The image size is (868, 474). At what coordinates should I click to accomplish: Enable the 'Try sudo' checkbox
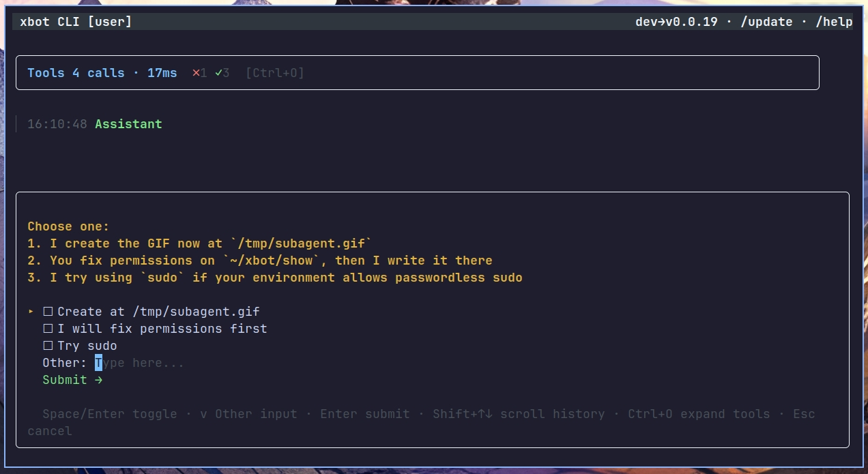click(x=48, y=346)
